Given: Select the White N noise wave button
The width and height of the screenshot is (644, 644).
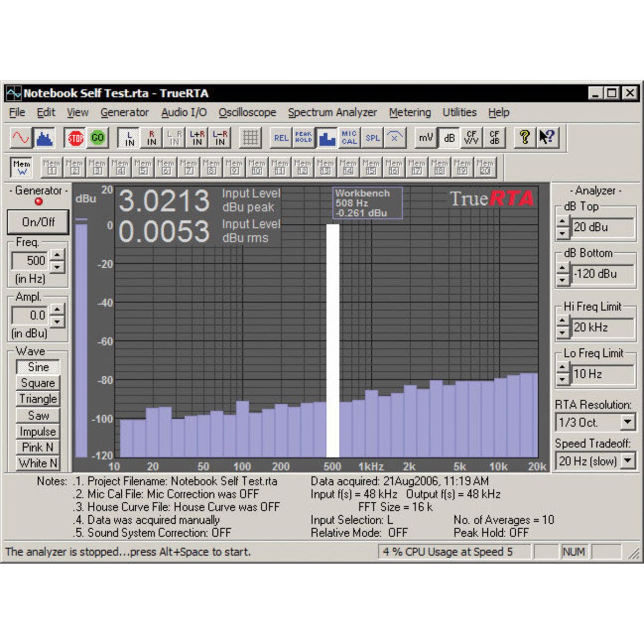Looking at the screenshot, I should (38, 463).
